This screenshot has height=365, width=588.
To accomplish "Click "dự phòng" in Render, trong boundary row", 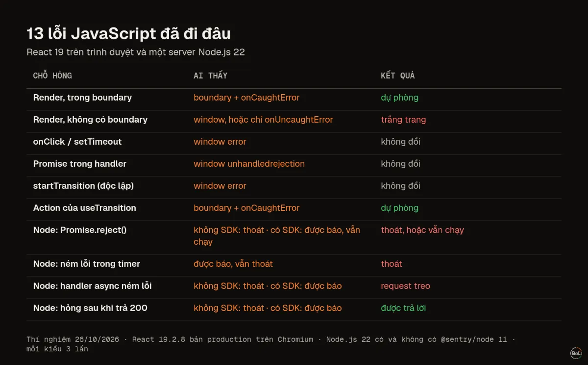I will click(400, 98).
